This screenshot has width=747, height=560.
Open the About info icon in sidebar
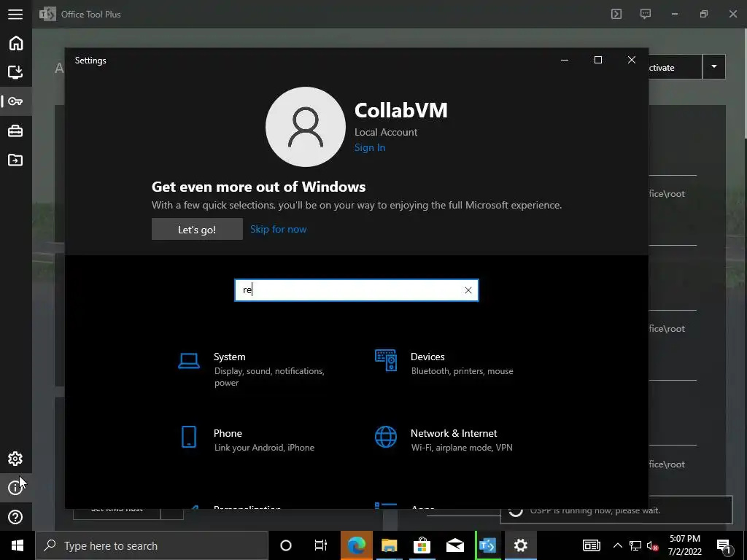coord(15,488)
